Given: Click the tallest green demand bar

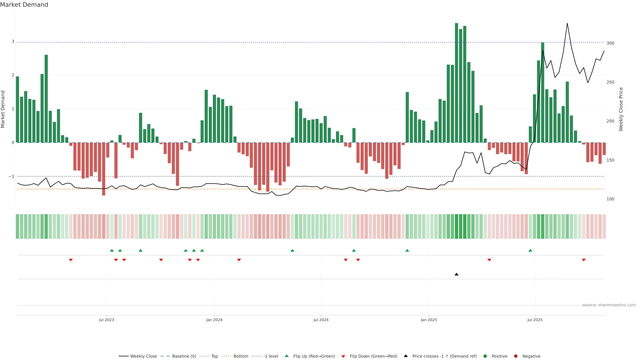Looking at the screenshot, I should pyautogui.click(x=457, y=82).
